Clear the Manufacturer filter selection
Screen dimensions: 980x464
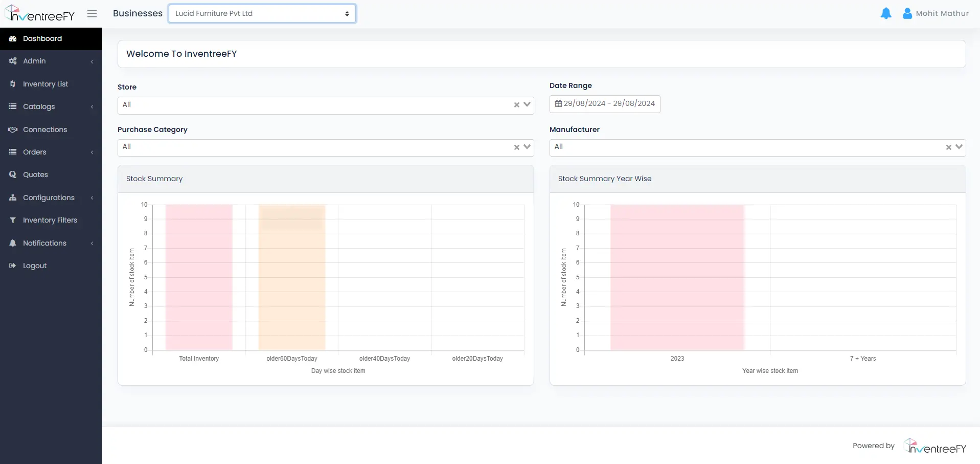pos(948,147)
